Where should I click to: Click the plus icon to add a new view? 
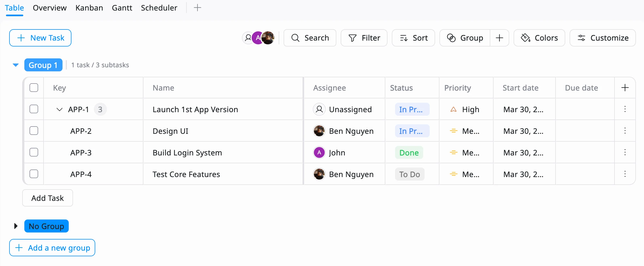coord(198,8)
